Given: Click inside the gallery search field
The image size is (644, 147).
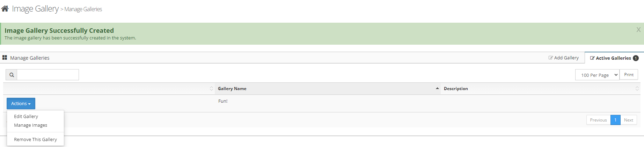Looking at the screenshot, I should coord(48,75).
